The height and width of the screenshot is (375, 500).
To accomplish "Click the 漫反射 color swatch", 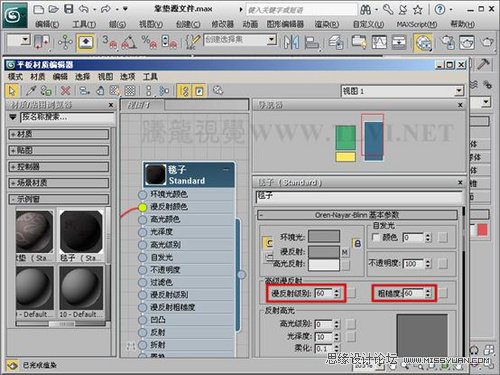I will tap(324, 252).
